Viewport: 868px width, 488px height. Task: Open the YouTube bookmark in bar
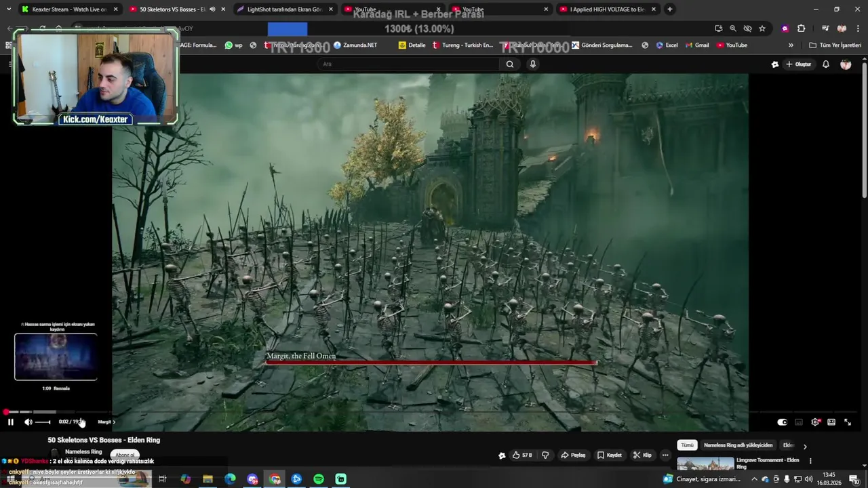pos(732,45)
